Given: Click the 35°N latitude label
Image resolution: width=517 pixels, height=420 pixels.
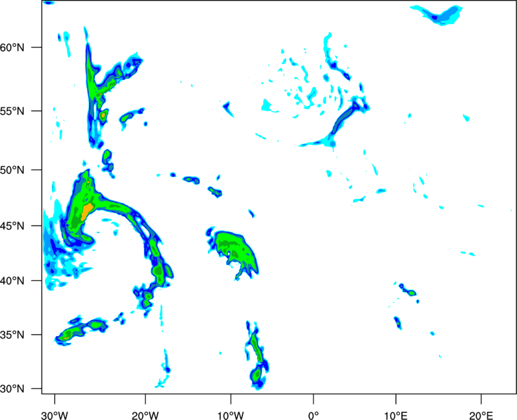Looking at the screenshot, I should pos(12,335).
